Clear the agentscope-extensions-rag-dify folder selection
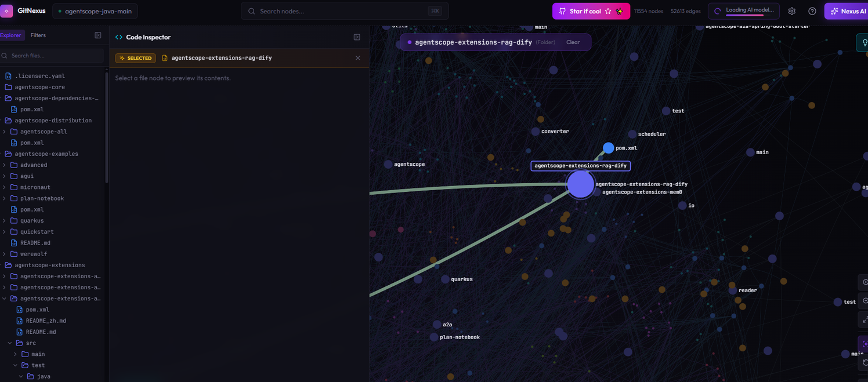 [573, 42]
